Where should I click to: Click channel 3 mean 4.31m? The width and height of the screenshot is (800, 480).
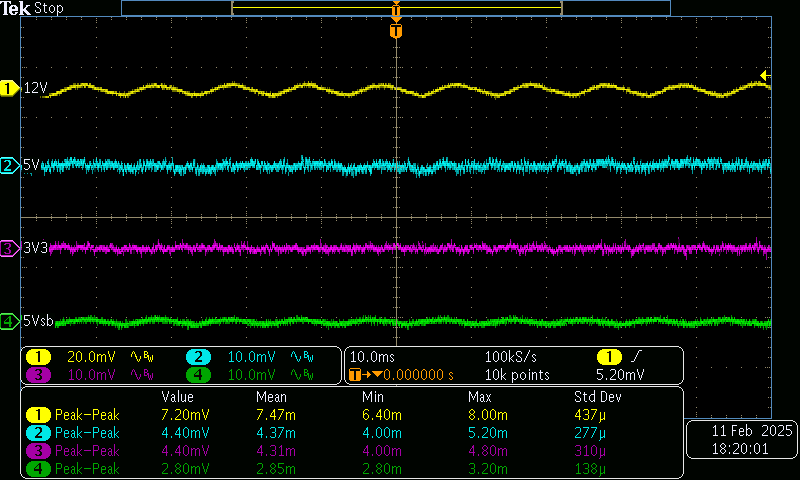click(x=276, y=451)
